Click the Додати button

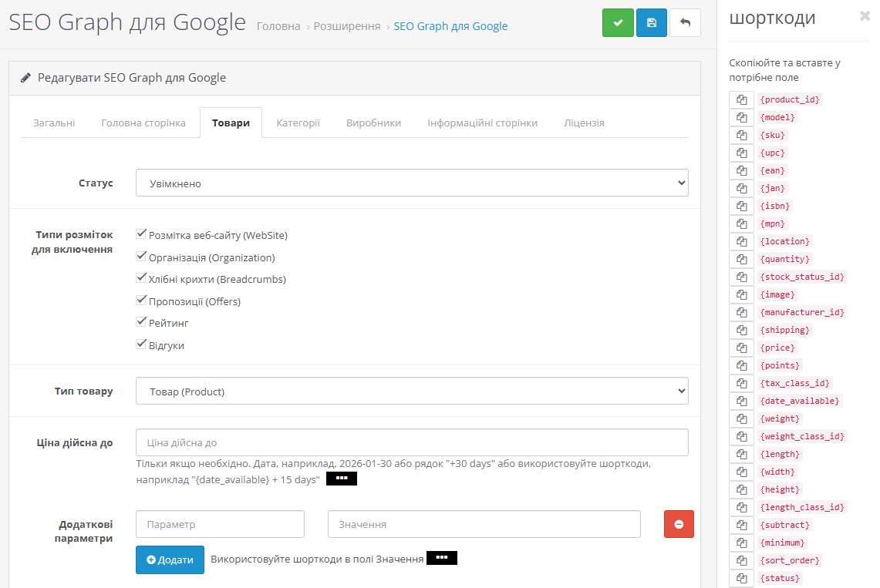point(170,560)
